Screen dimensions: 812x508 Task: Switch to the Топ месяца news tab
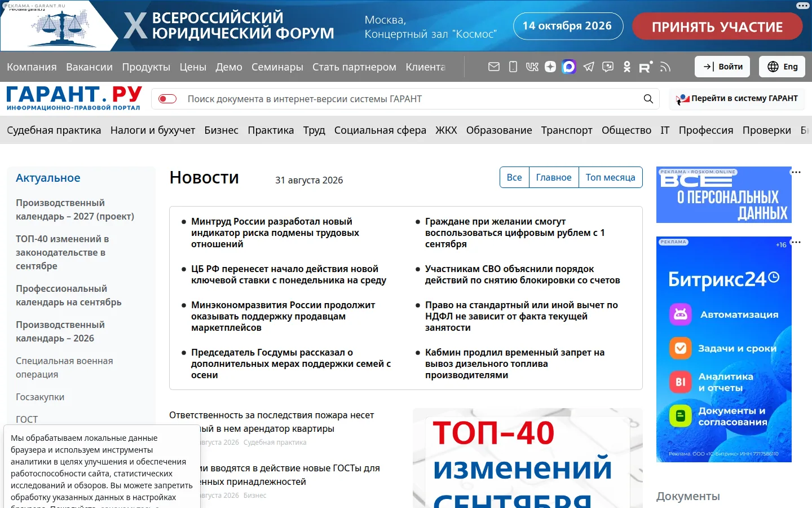pyautogui.click(x=611, y=177)
